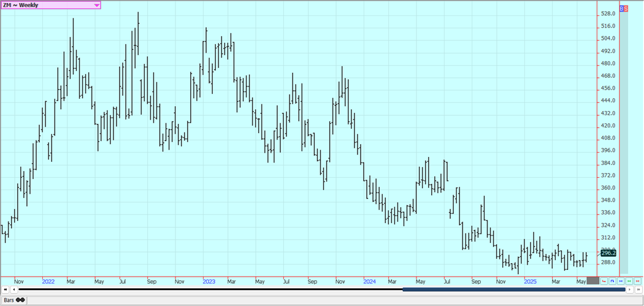This screenshot has width=644, height=306.
Task: Open the ZM ~ Weekly symbol dropdown
Action: [x=50, y=6]
